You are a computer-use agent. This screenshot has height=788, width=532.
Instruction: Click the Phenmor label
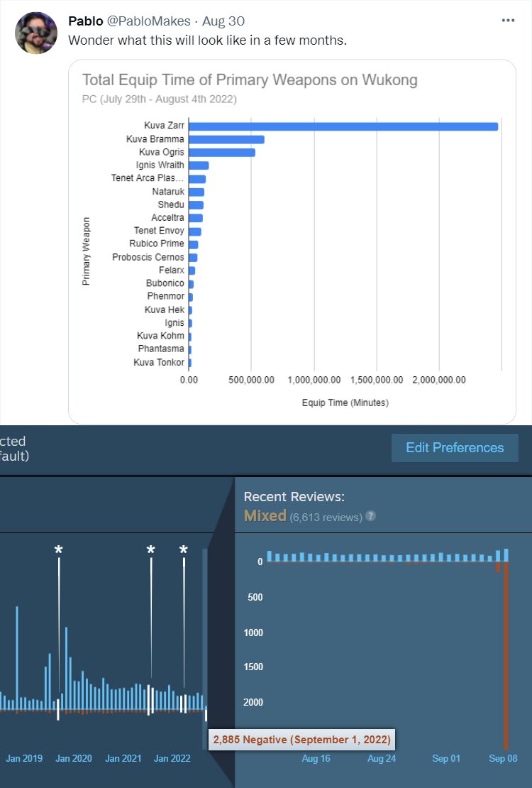(x=166, y=296)
